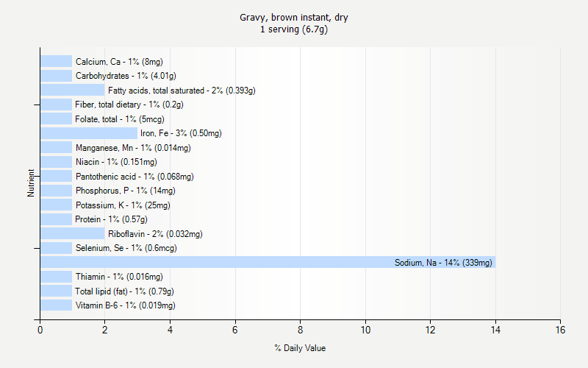Click the subtitle '1 serving (6.7g)'
The image size is (588, 368).
coord(293,29)
